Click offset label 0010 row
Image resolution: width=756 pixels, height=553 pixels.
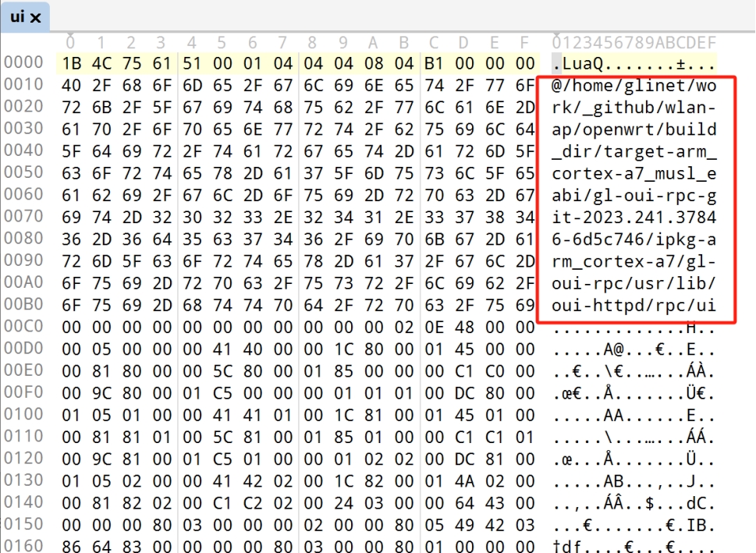coord(23,84)
